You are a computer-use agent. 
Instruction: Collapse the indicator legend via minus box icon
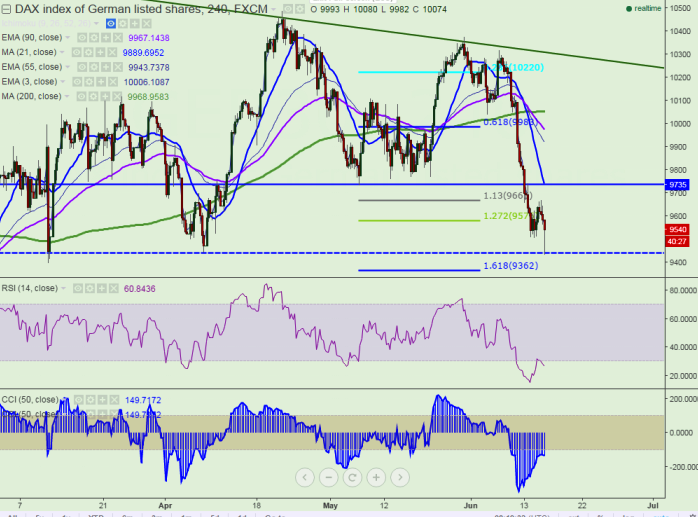pos(6,9)
